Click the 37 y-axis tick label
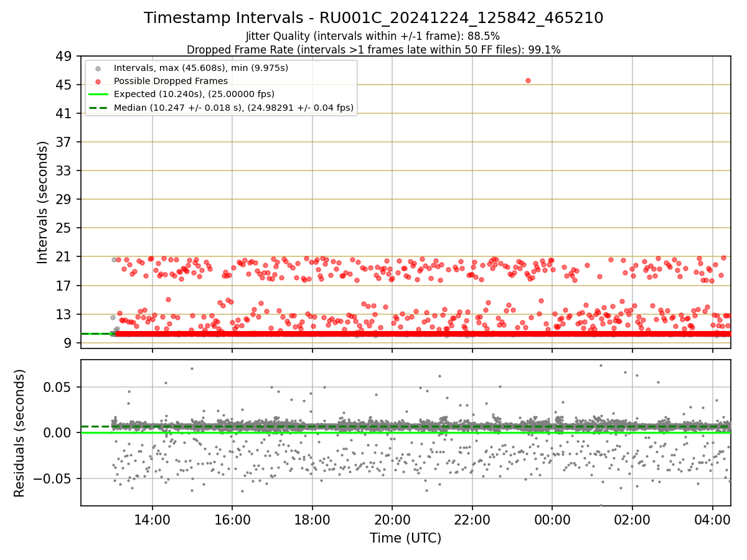The height and width of the screenshot is (560, 747). point(64,142)
